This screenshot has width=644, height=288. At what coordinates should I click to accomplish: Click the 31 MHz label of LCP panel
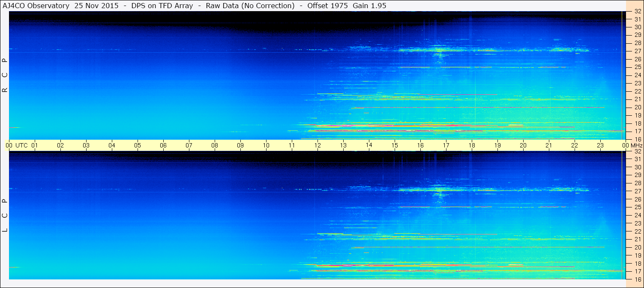tap(637, 159)
